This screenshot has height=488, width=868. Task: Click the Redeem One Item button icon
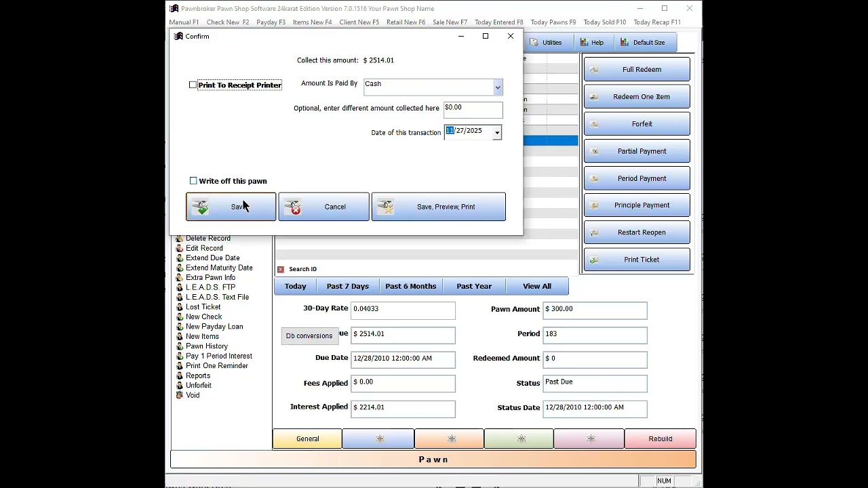tap(594, 97)
